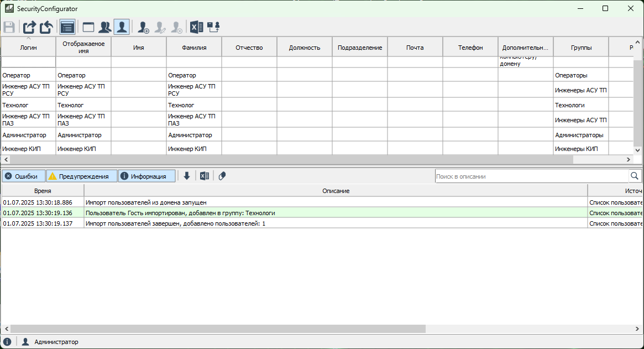Toggle the Предупреждения message filter
The image size is (644, 349).
[x=82, y=176]
